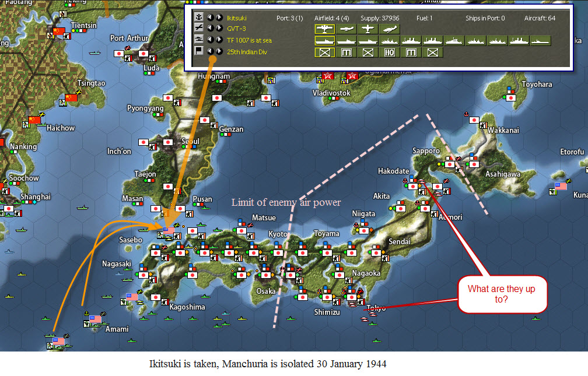The width and height of the screenshot is (588, 376).
Task: Click the Hakodate city label
Action: click(x=393, y=171)
